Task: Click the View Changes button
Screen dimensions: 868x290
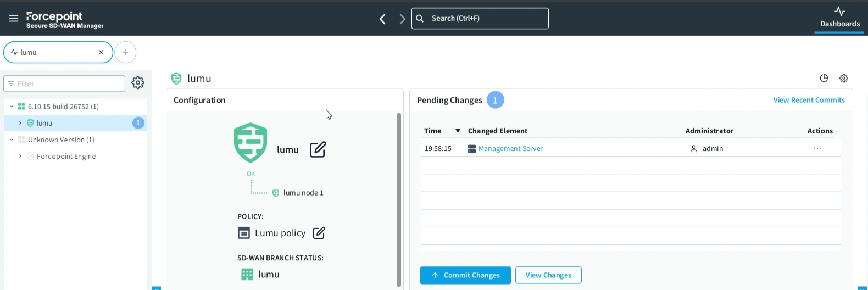Action: click(x=548, y=275)
